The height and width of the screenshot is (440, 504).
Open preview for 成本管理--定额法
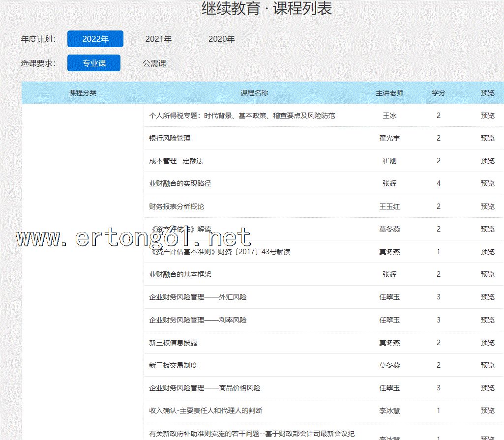487,161
